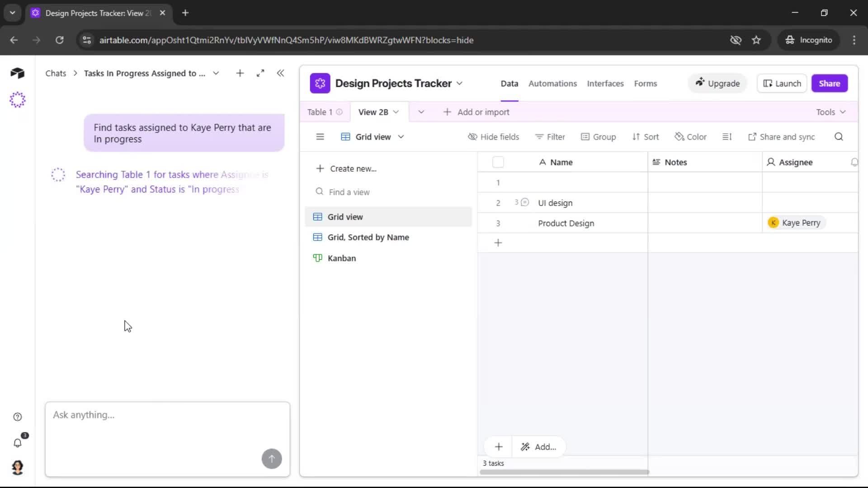
Task: Click the Find a view search field
Action: [388, 192]
